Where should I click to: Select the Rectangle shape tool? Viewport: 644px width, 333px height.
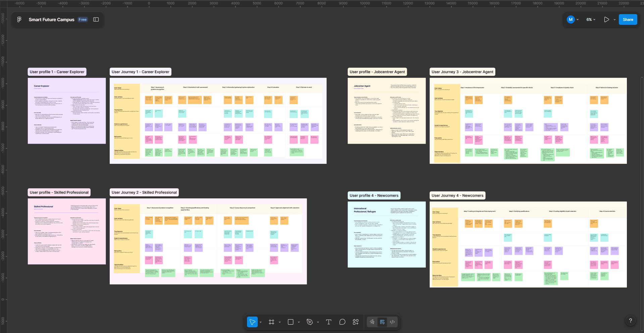[x=291, y=322]
